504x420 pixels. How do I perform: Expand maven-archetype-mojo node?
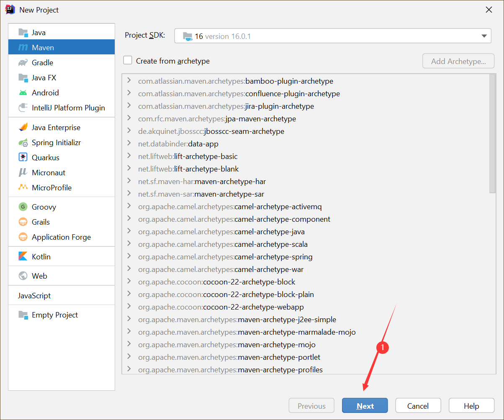129,344
